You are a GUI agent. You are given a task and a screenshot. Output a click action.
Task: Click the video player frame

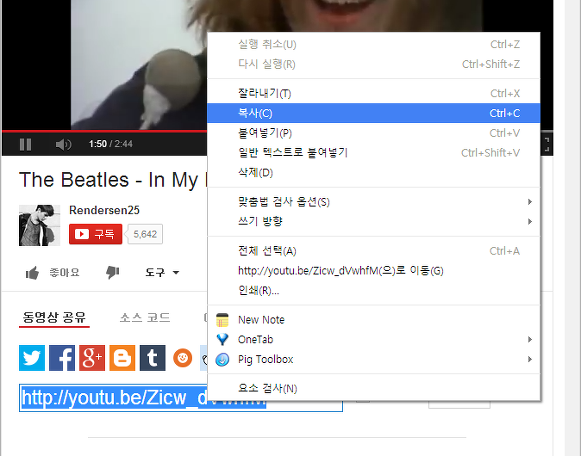pos(104,65)
